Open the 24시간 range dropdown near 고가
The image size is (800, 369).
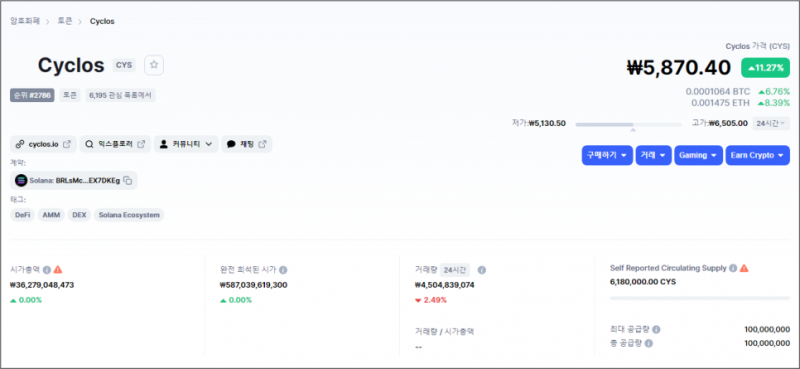(771, 123)
